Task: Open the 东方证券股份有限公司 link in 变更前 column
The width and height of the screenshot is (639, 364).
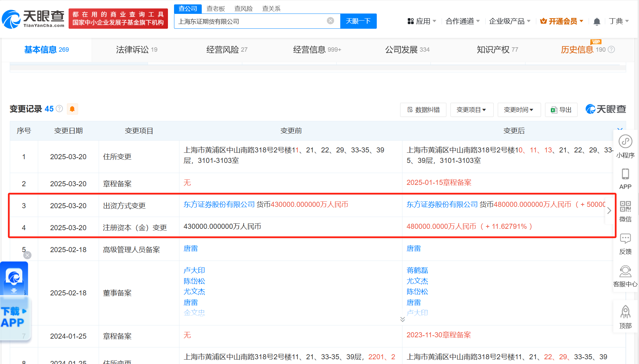Action: [x=219, y=204]
